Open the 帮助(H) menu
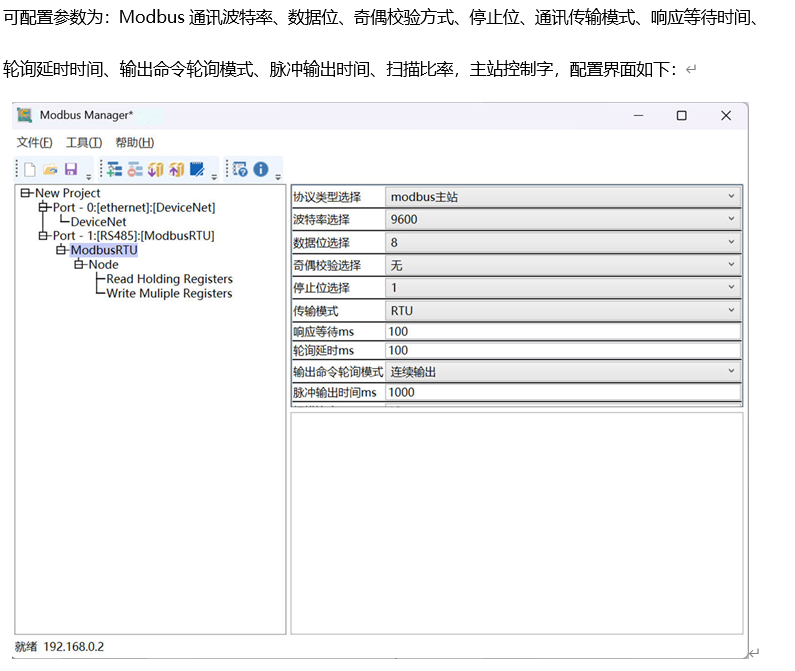 135,143
